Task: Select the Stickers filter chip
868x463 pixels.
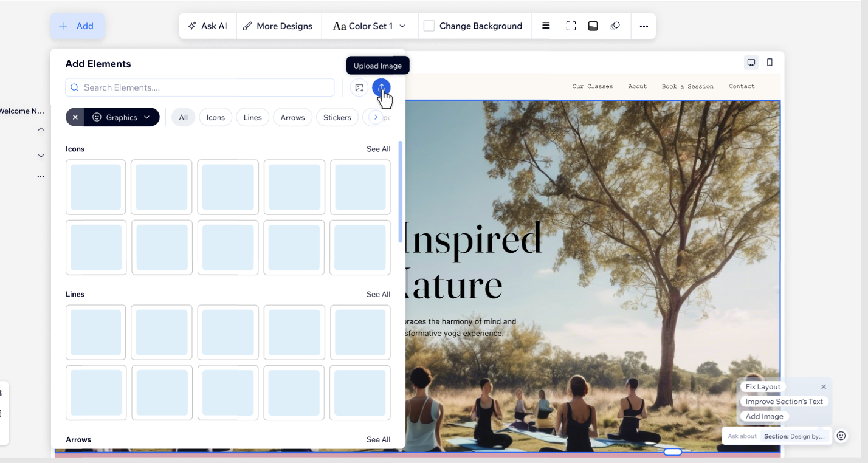Action: coord(337,117)
